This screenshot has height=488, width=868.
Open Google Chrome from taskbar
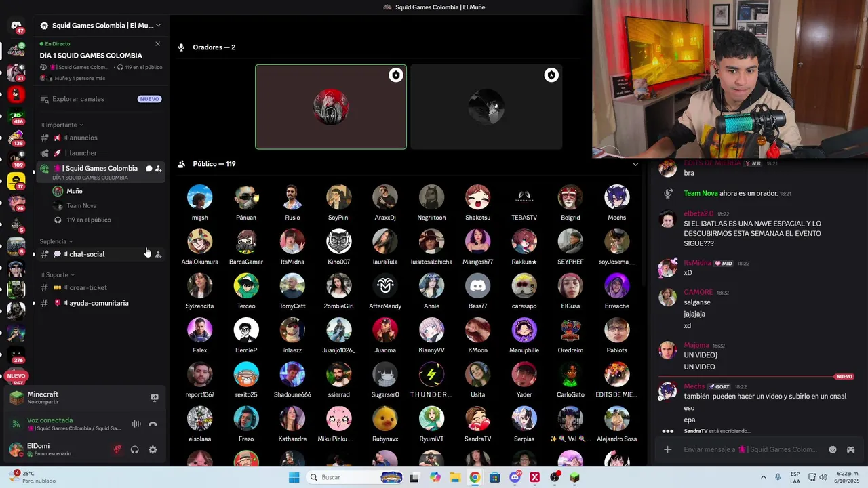(x=475, y=477)
